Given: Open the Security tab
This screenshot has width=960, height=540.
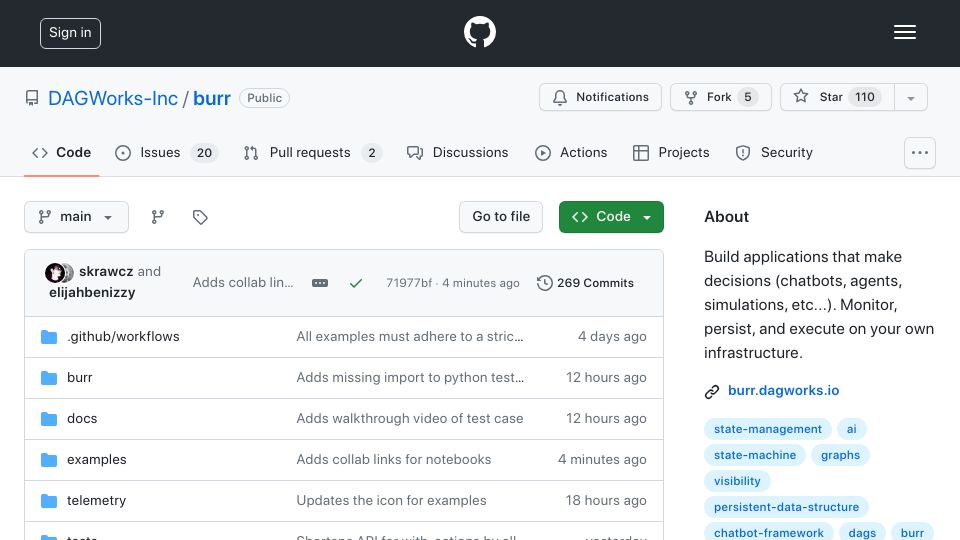Looking at the screenshot, I should coord(774,152).
